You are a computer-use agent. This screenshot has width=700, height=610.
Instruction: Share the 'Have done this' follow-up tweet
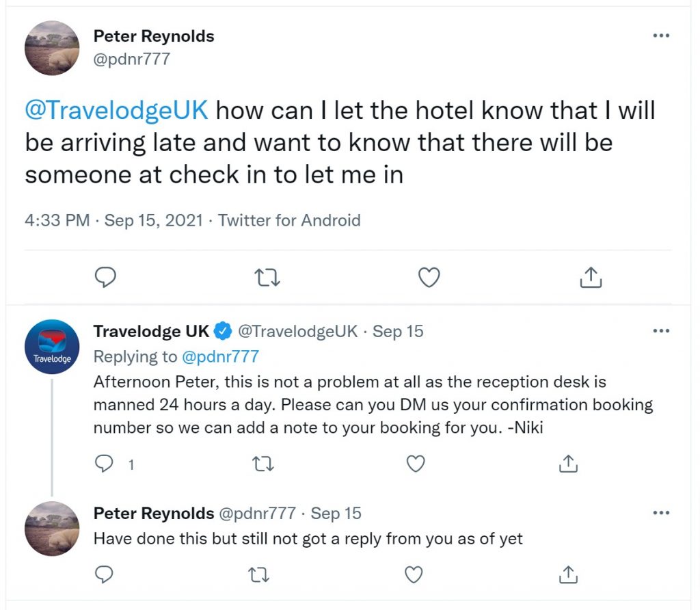(x=568, y=574)
